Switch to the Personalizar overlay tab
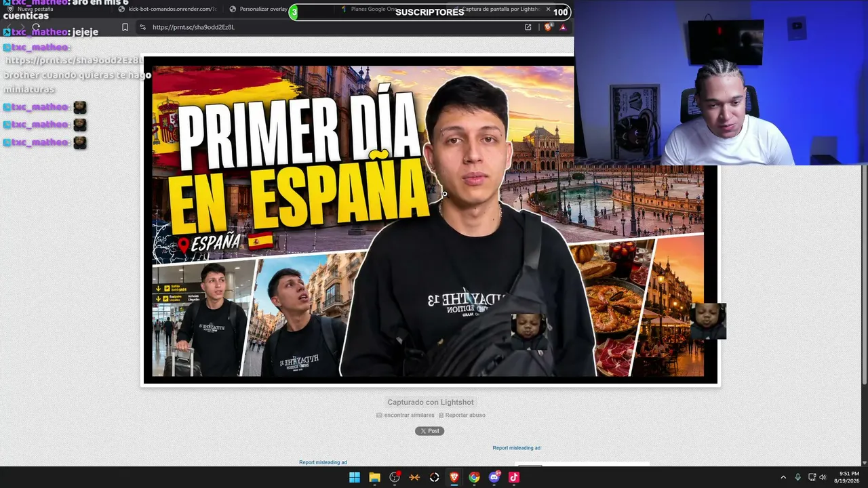The width and height of the screenshot is (868, 488). (x=258, y=9)
